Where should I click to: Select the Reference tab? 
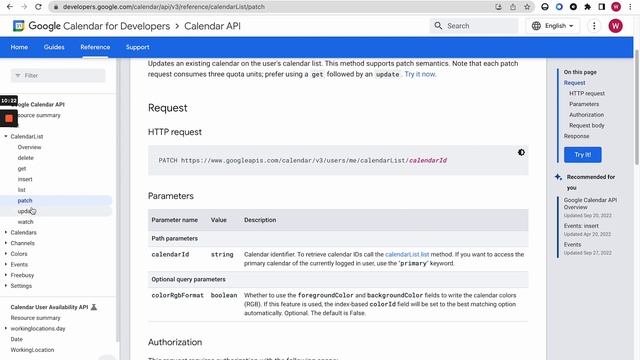(x=95, y=47)
